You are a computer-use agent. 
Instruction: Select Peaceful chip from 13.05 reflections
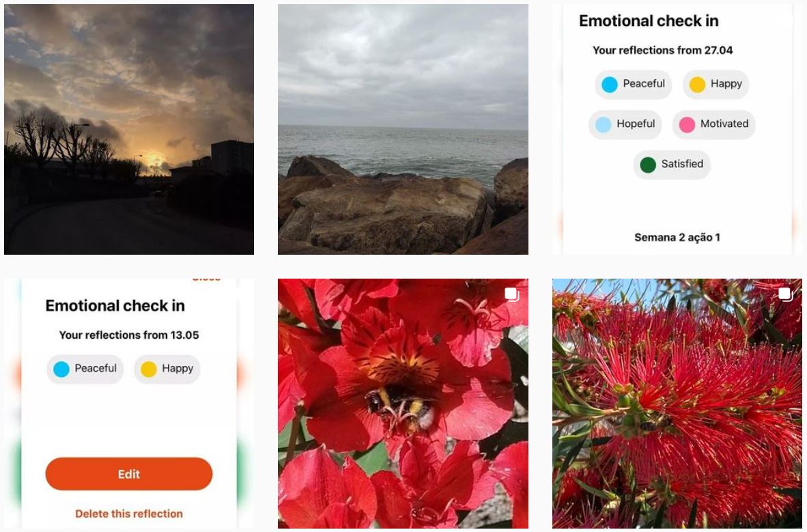tap(85, 369)
